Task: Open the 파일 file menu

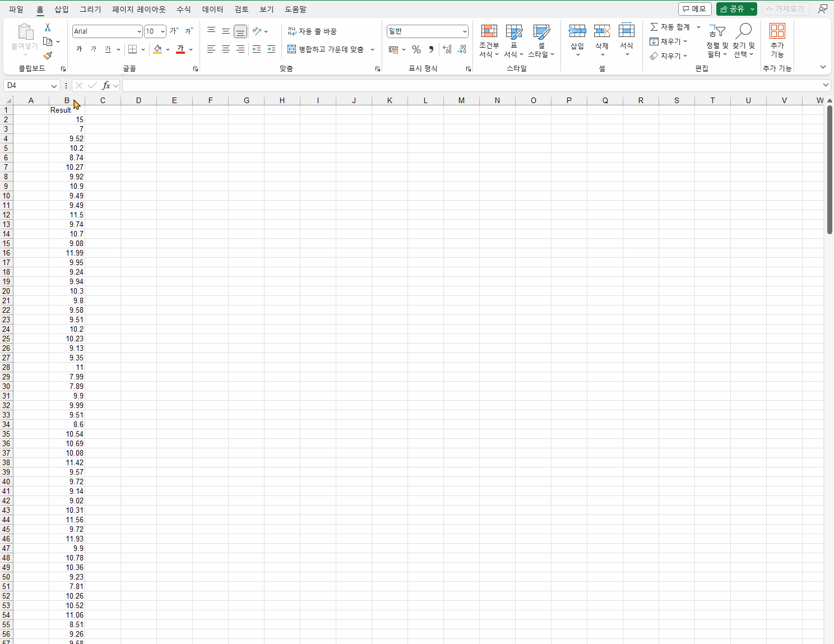Action: (16, 10)
